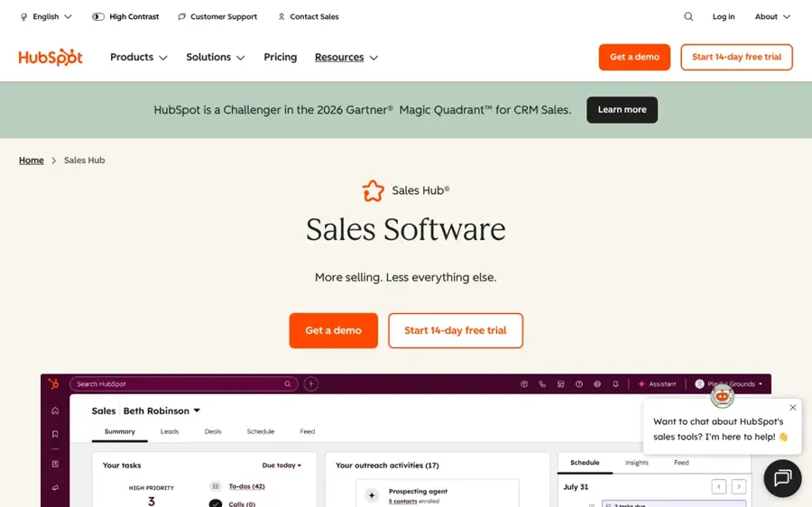Viewport: 812px width, 507px height.
Task: Switch to the Insights tab
Action: click(x=636, y=463)
